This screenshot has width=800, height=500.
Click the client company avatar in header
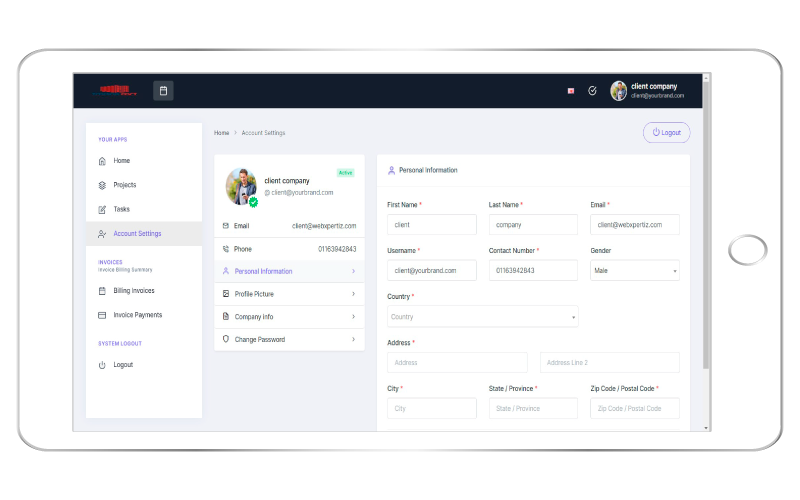[619, 91]
